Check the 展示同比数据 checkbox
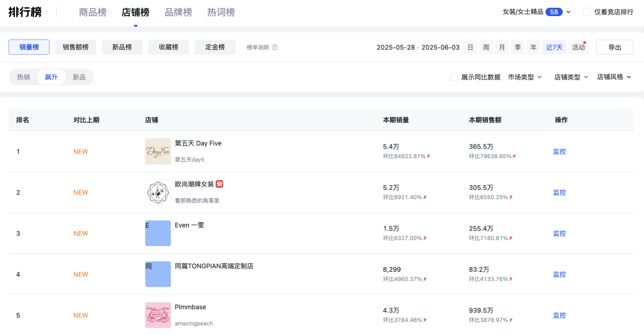Screen dimensions: 644x335 pyautogui.click(x=454, y=77)
